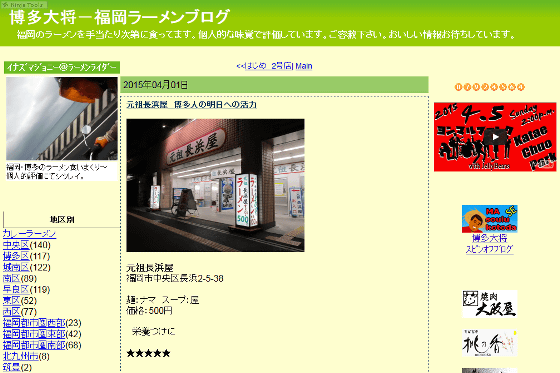
Task: Open the post title 元祖長浜屋 link
Action: (191, 105)
